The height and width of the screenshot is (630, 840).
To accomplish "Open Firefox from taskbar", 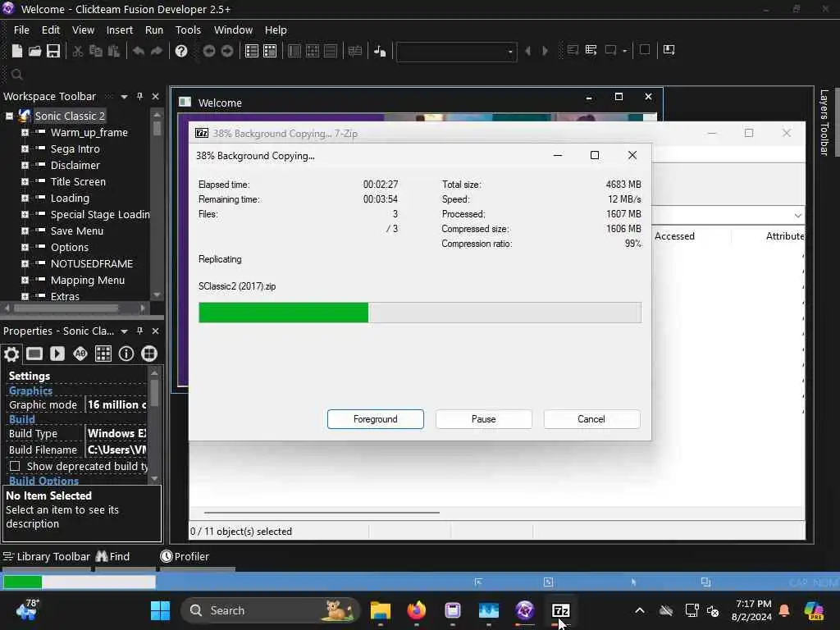I will point(416,610).
